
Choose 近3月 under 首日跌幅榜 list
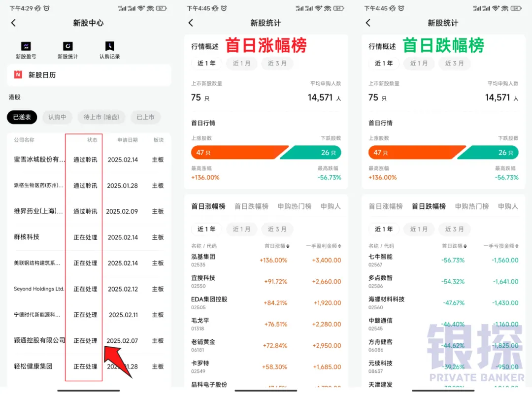point(454,229)
